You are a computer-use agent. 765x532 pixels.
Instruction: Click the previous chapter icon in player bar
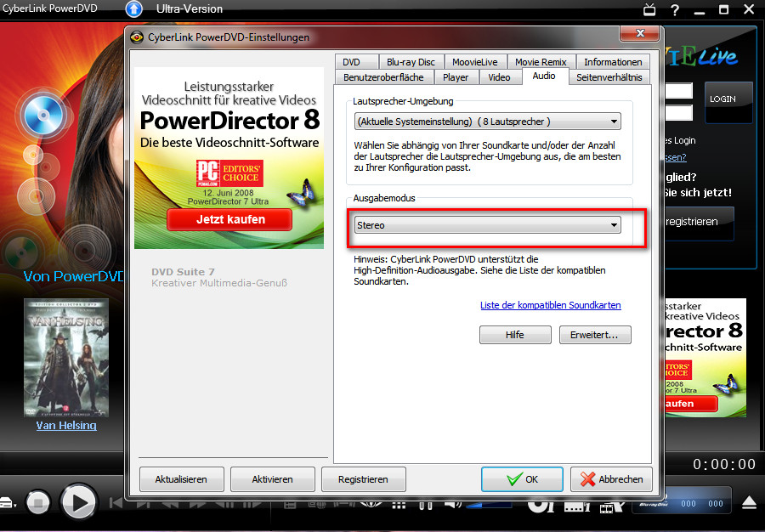point(116,503)
